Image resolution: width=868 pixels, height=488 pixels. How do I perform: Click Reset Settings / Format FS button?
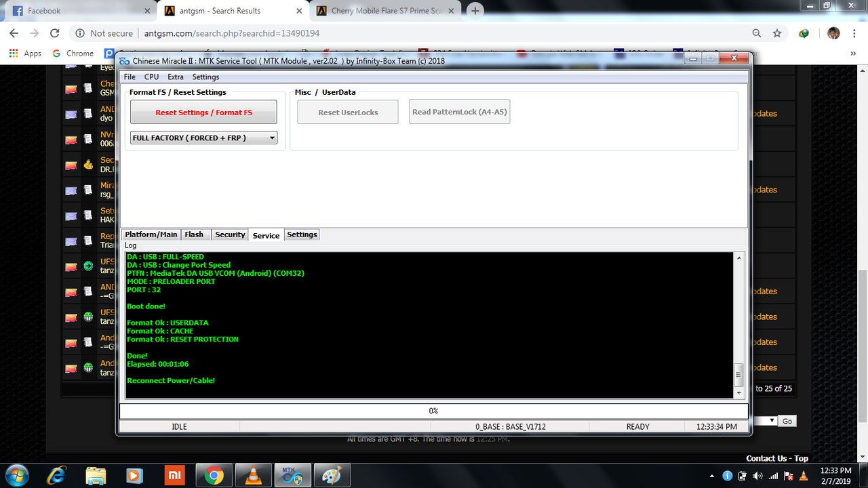tap(203, 113)
